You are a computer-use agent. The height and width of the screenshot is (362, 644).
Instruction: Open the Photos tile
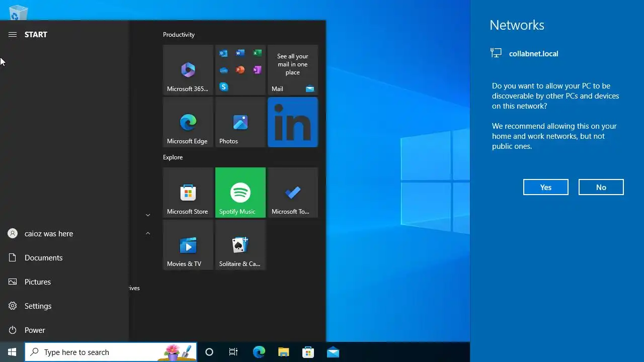(240, 122)
